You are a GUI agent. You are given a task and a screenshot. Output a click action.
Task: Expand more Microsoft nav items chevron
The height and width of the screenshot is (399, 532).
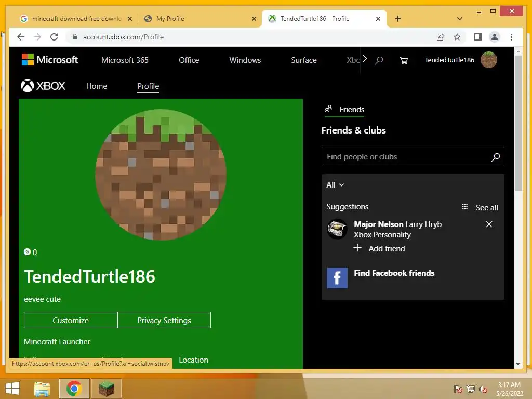click(364, 59)
